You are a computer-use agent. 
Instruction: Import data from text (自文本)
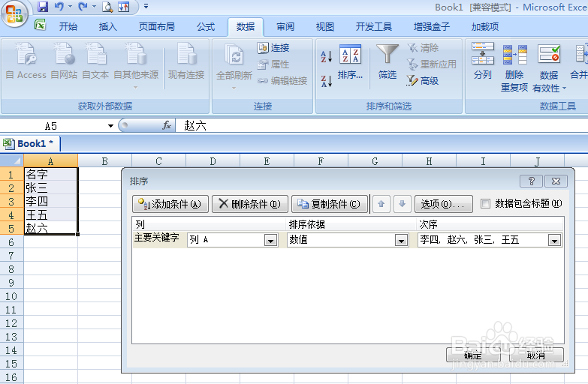tap(95, 61)
